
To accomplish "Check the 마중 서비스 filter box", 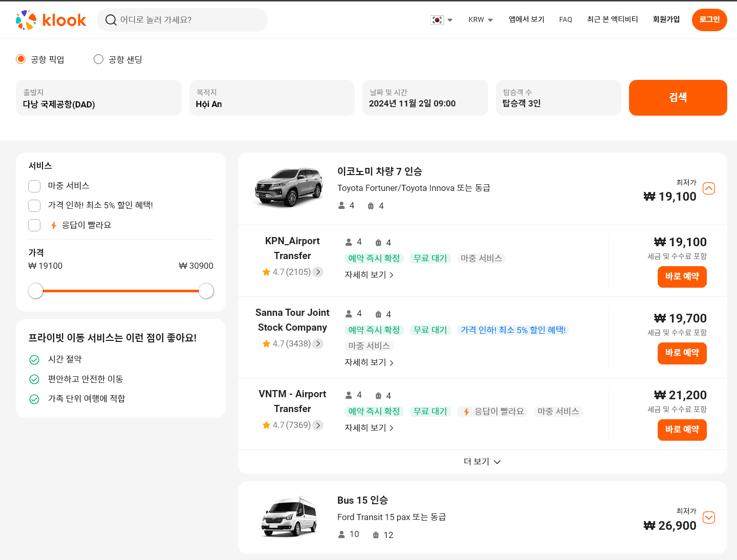I will 34,186.
